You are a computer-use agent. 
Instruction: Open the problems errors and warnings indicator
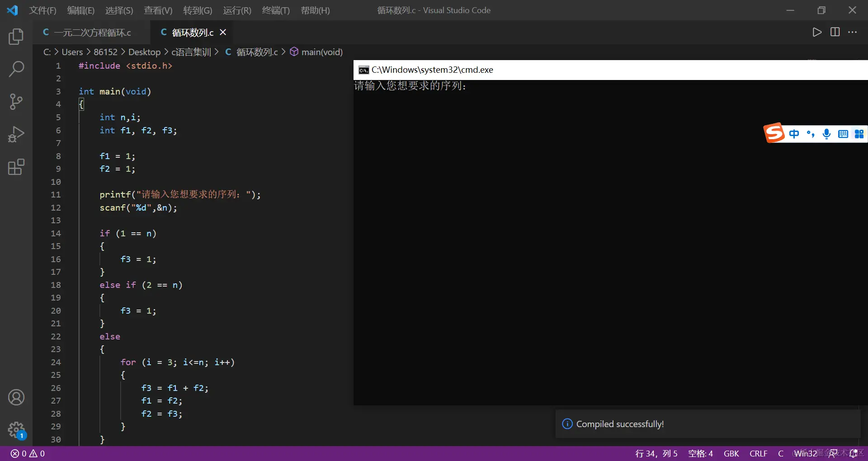click(28, 454)
